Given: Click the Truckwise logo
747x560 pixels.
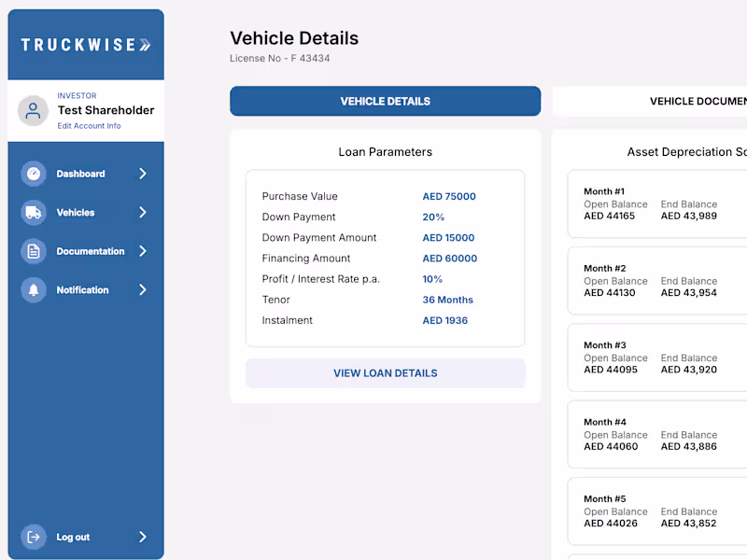Looking at the screenshot, I should pos(86,45).
